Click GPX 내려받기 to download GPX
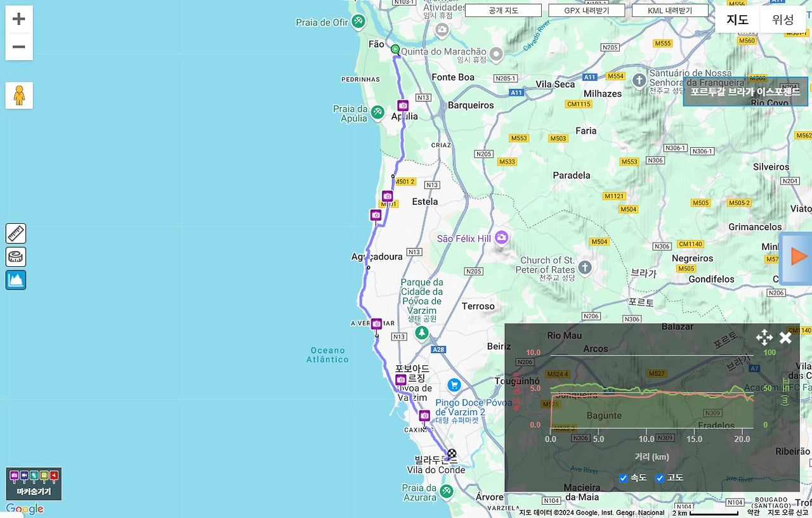812x518 pixels. click(587, 11)
